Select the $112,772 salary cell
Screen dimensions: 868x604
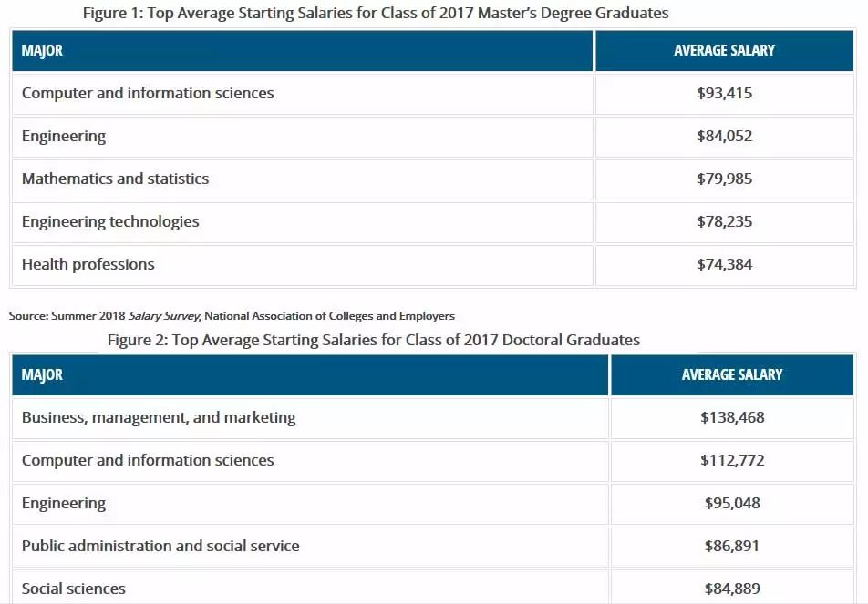click(x=732, y=460)
